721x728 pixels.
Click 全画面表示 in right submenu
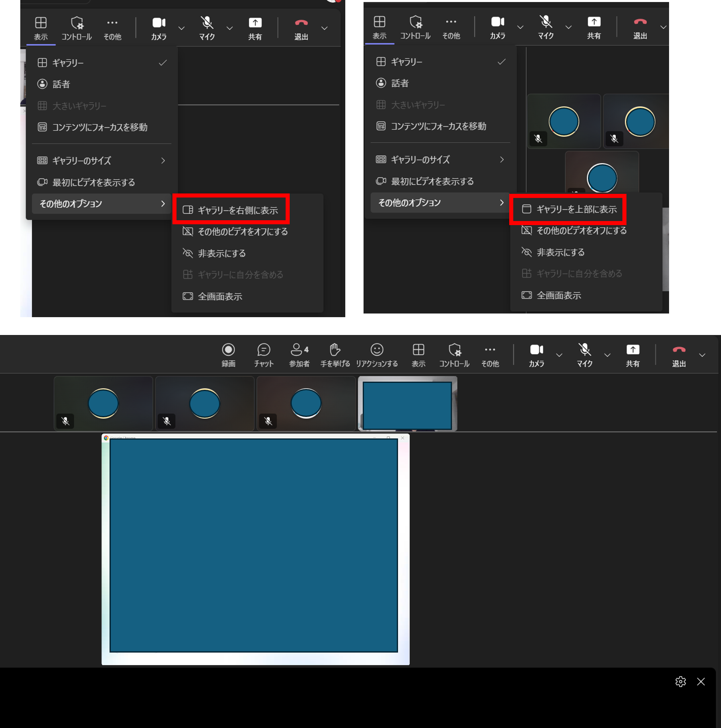[586, 295]
